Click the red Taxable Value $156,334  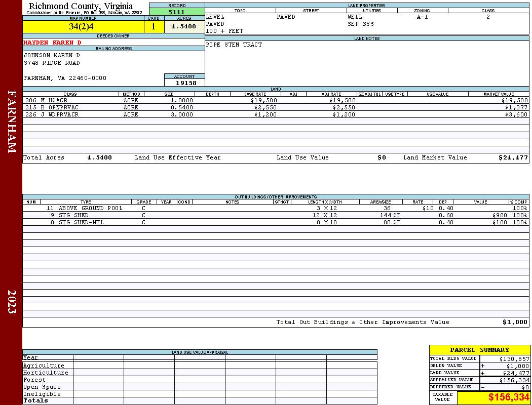pyautogui.click(x=509, y=397)
